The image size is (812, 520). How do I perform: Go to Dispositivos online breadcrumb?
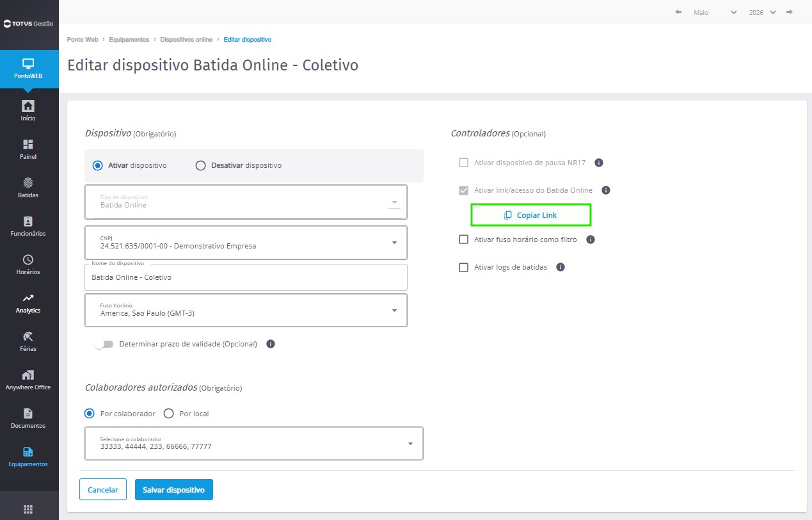point(186,40)
